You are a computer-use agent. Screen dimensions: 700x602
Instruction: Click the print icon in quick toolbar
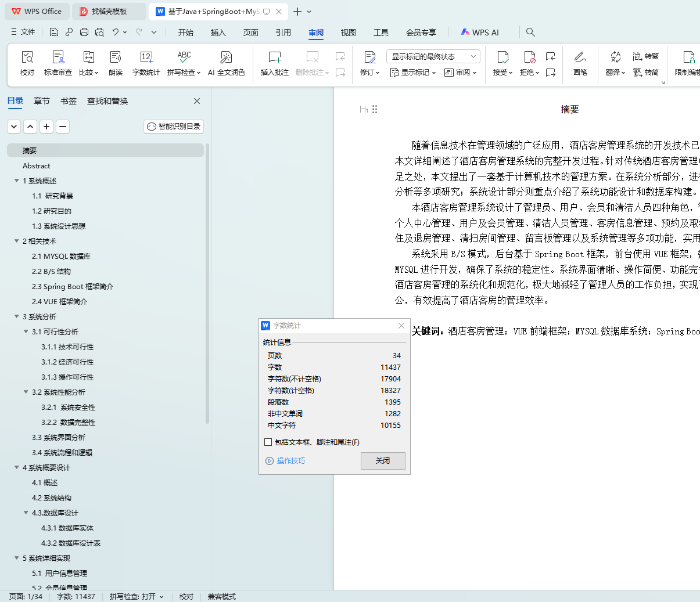pyautogui.click(x=84, y=32)
